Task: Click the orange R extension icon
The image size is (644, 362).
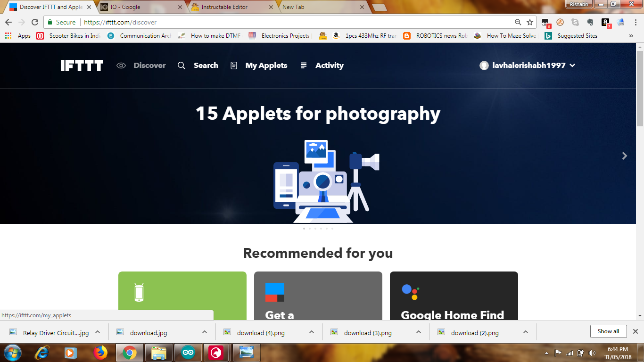Action: pyautogui.click(x=560, y=22)
